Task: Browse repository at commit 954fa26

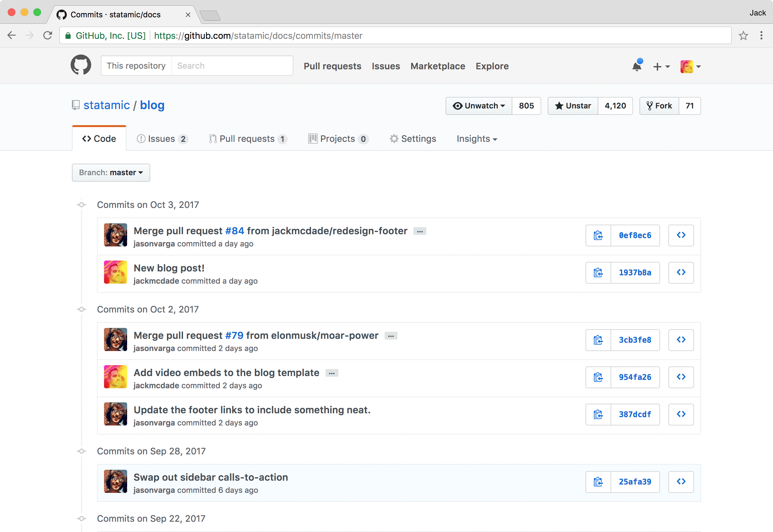Action: coord(681,377)
